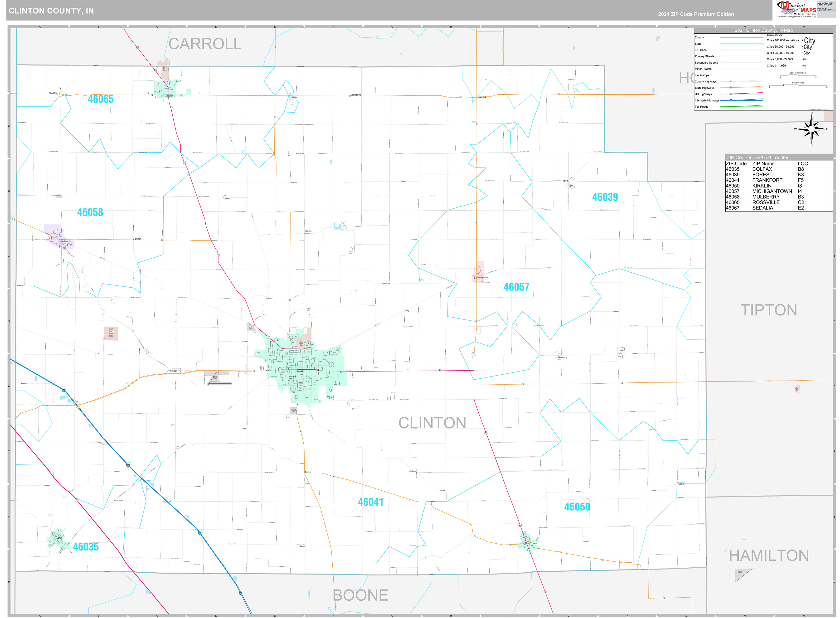Click the 46039 ZIP code label on the map
Viewport: 840px width, 618px height.
605,197
